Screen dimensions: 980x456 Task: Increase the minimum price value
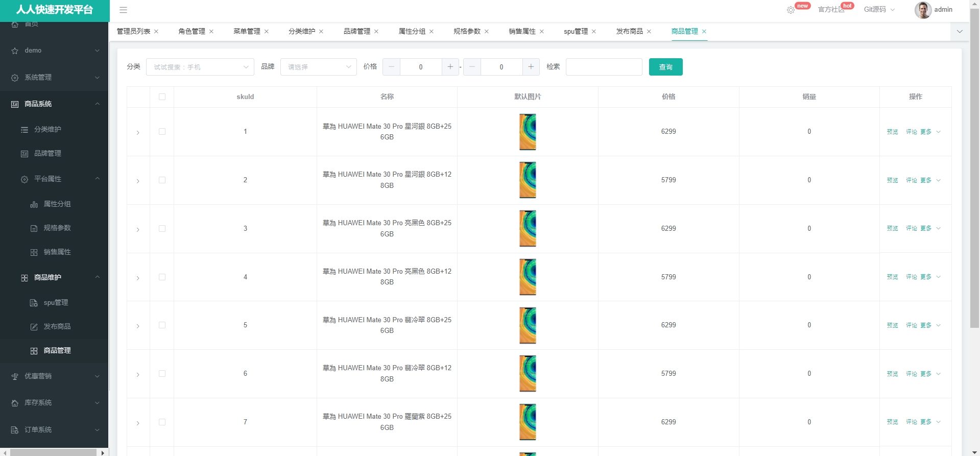point(450,67)
